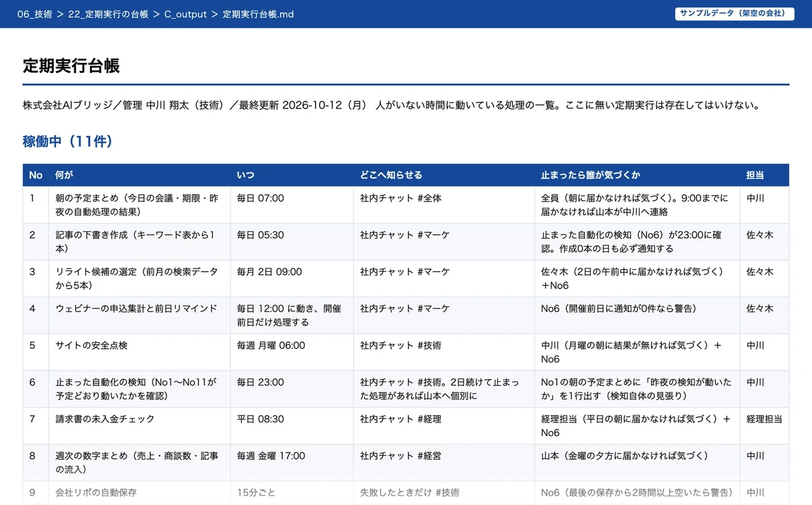812x505 pixels.
Task: Click the 何が column header
Action: (x=140, y=175)
